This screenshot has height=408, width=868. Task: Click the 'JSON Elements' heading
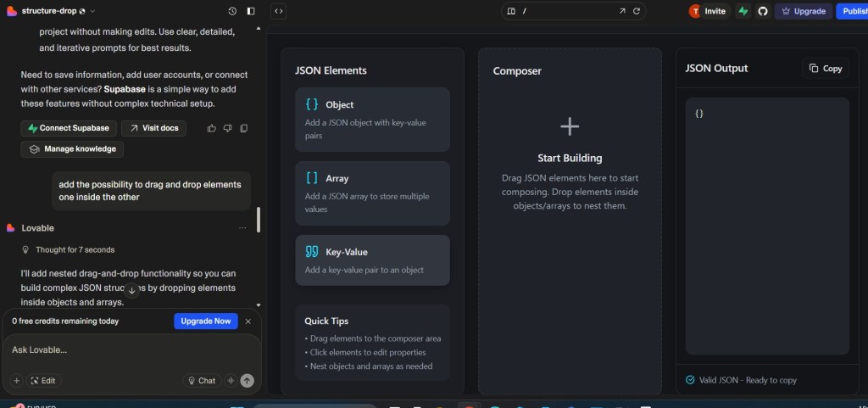tap(331, 71)
